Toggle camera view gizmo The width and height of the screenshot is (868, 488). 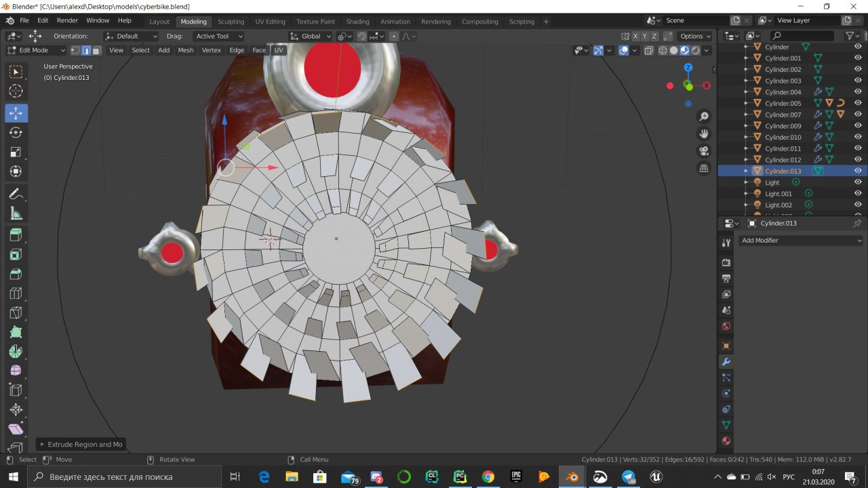click(x=704, y=151)
